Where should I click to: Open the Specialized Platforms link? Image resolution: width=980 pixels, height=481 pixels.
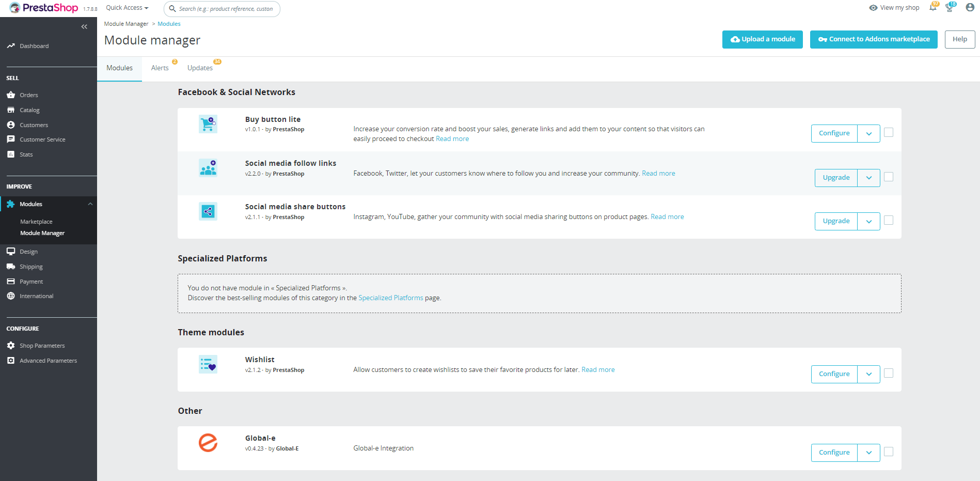(391, 298)
